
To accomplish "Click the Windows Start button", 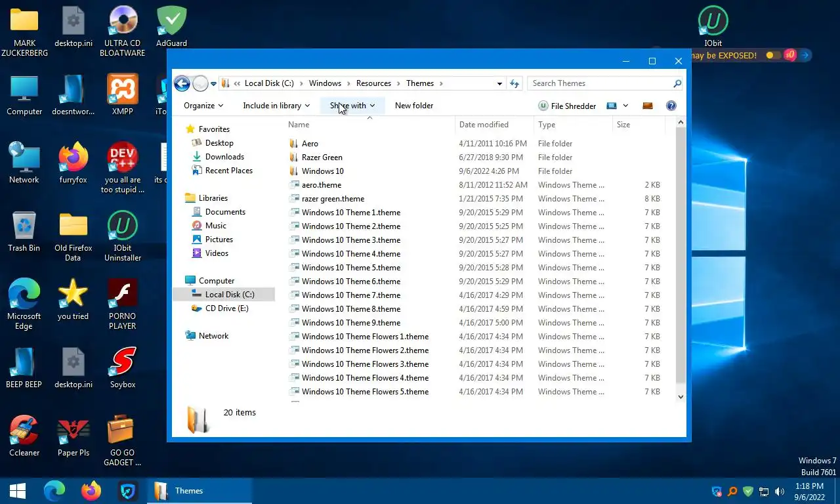I will click(x=18, y=491).
